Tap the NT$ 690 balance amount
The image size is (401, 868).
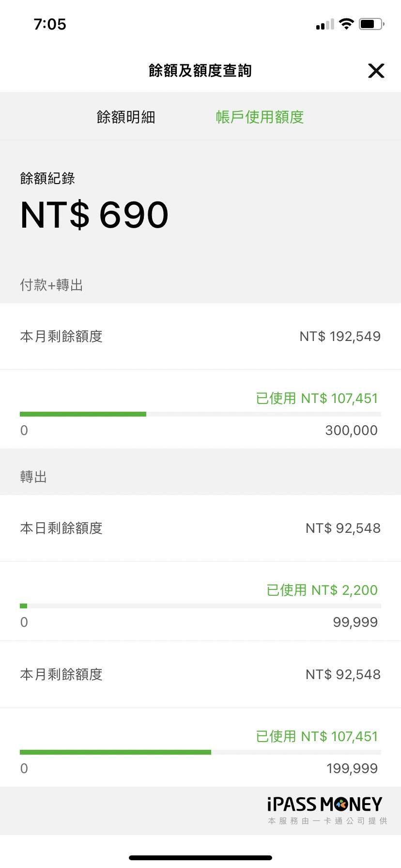94,215
